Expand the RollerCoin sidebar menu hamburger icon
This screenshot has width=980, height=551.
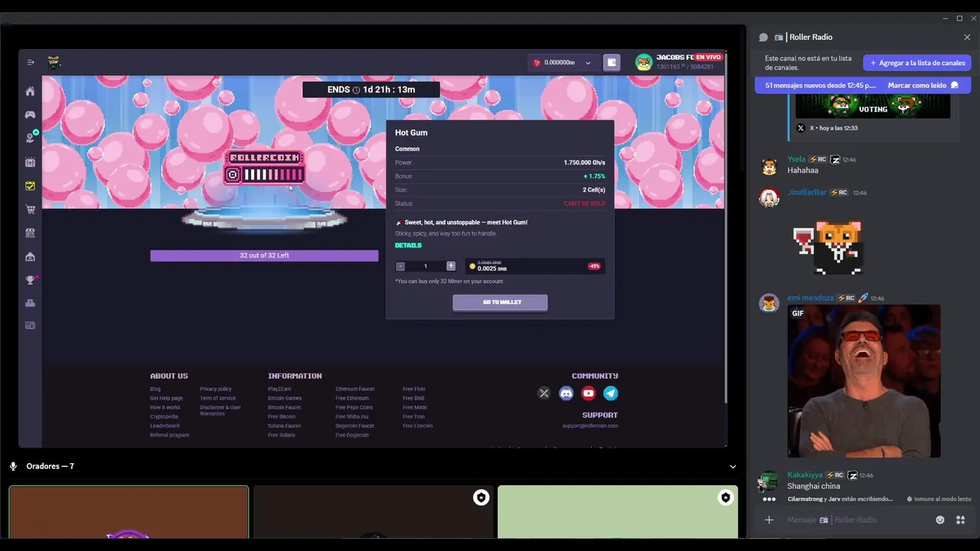pyautogui.click(x=31, y=63)
